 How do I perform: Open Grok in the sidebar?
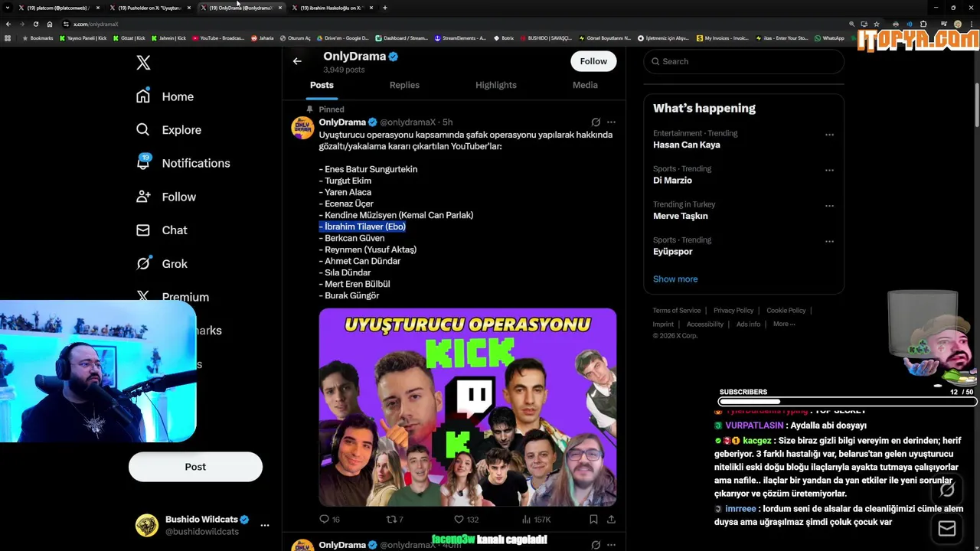pyautogui.click(x=162, y=263)
